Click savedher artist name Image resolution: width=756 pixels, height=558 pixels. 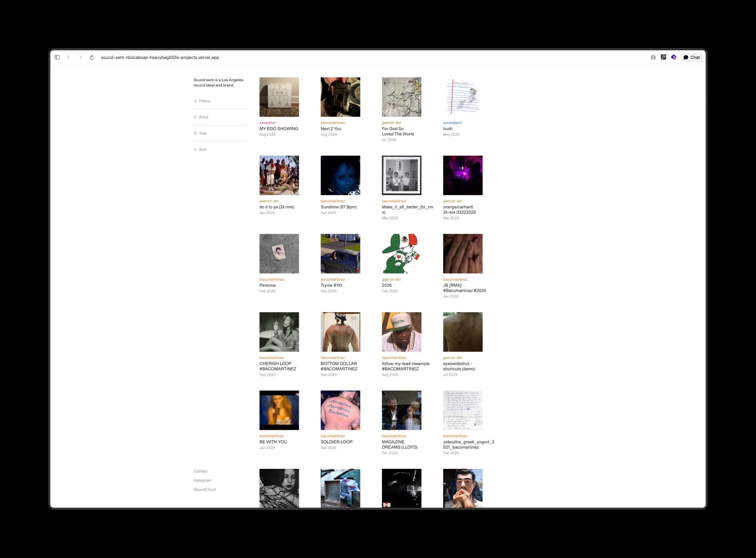pyautogui.click(x=268, y=123)
